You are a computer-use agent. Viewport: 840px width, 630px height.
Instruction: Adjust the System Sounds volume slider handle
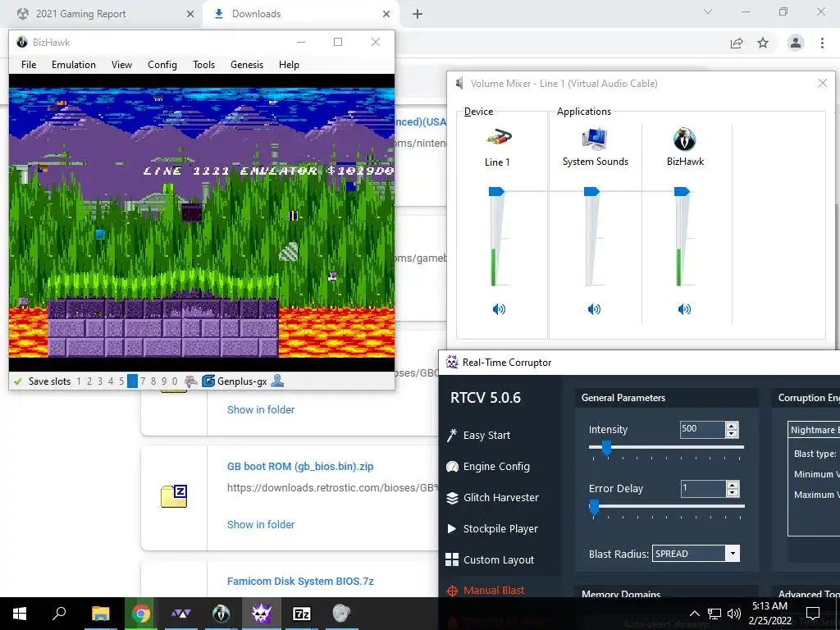[591, 191]
